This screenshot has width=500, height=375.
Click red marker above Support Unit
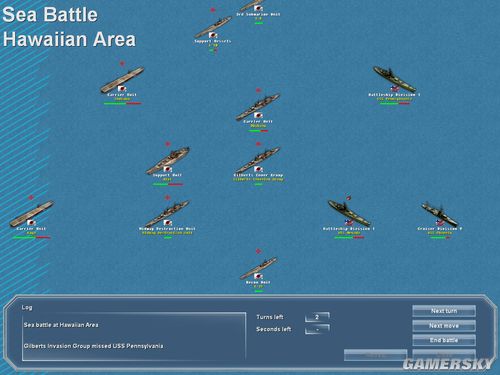click(x=168, y=144)
